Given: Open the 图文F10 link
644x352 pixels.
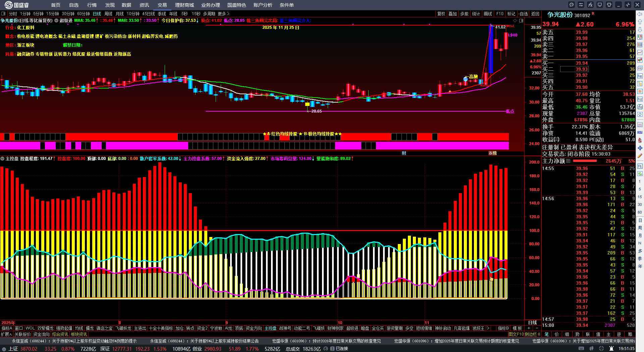Looking at the screenshot, I should pyautogui.click(x=516, y=334).
